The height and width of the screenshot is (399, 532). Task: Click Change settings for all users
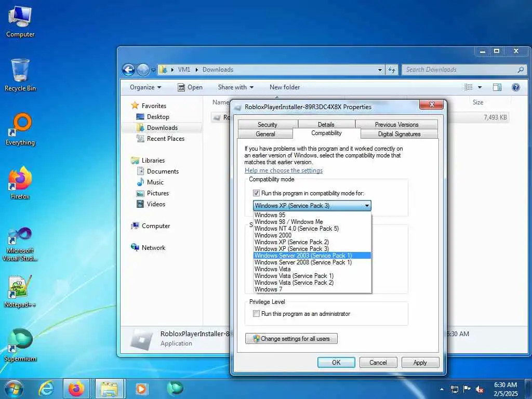pos(291,339)
